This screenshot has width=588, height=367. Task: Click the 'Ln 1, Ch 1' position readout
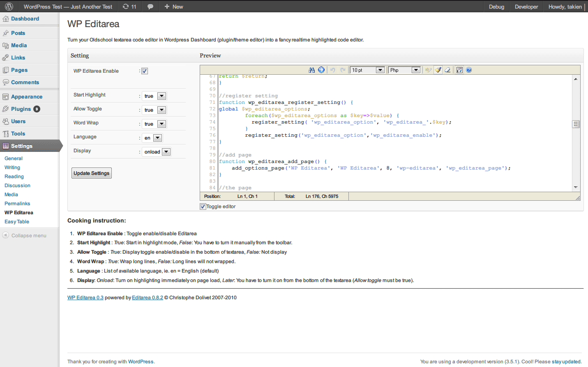pos(247,196)
